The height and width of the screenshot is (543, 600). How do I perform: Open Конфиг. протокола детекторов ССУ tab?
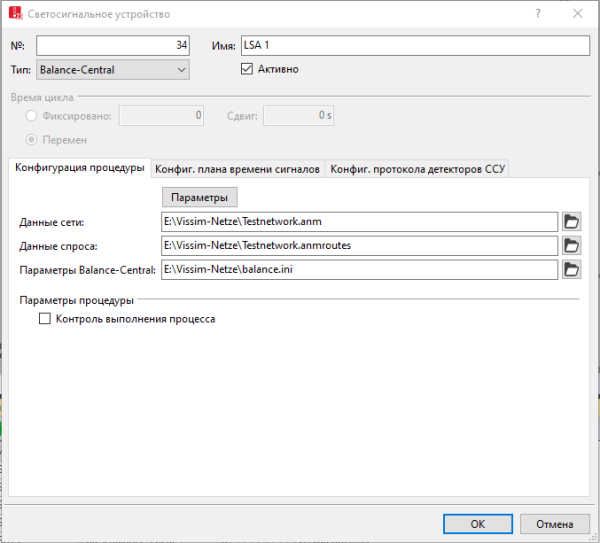coord(418,169)
